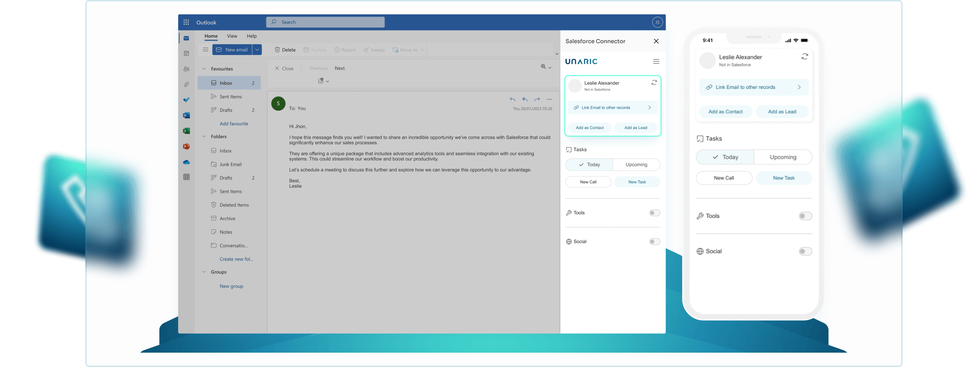Viewport: 980px width, 367px height.
Task: Toggle the navigation pane hamburger icon
Action: (x=205, y=49)
